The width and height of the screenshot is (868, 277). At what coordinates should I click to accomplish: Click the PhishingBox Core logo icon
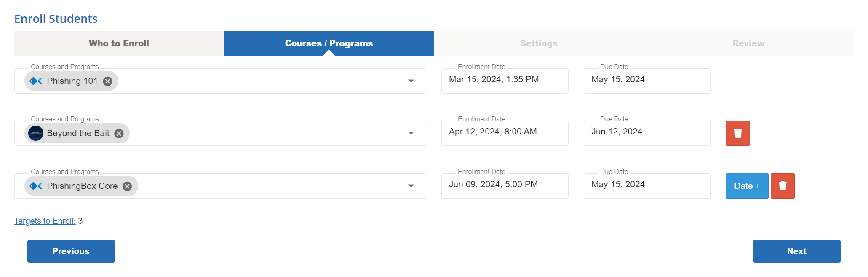(36, 186)
